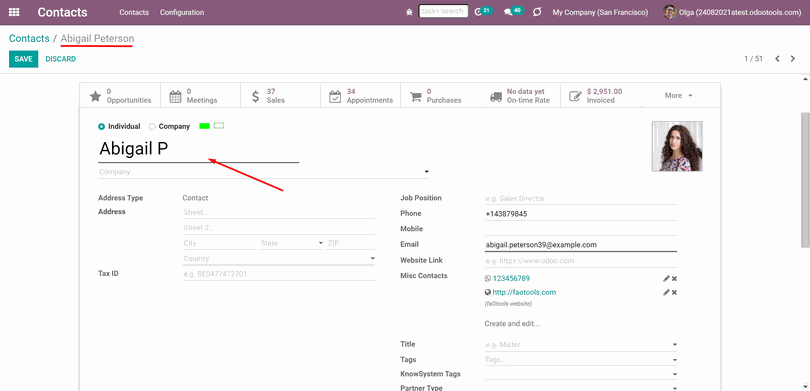Screen dimensions: 810x391
Task: Click Olga's user avatar
Action: tap(669, 12)
